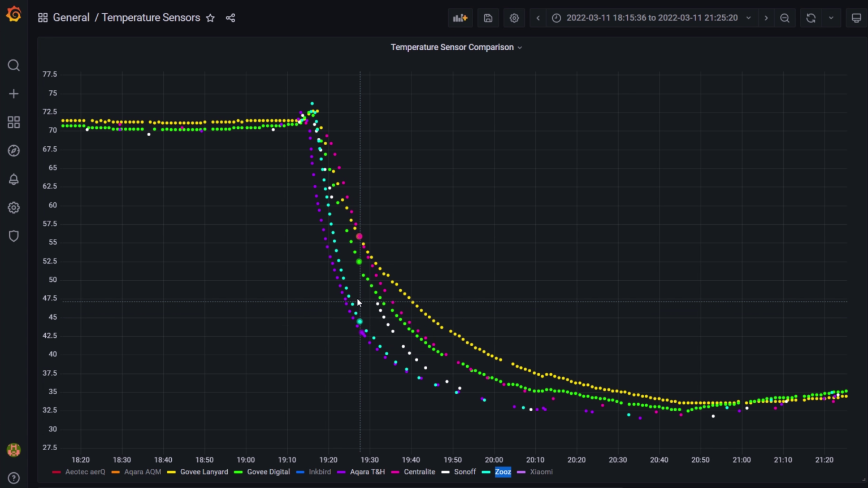Screen dimensions: 868x488
Task: Open the Grafana home logo
Action: (x=14, y=14)
